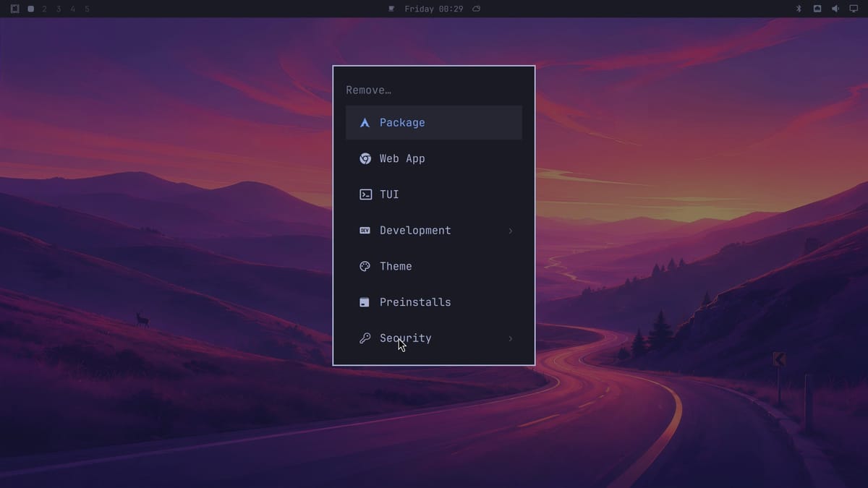This screenshot has width=868, height=488.
Task: Open the launcher logo in the top bar
Action: [x=14, y=9]
